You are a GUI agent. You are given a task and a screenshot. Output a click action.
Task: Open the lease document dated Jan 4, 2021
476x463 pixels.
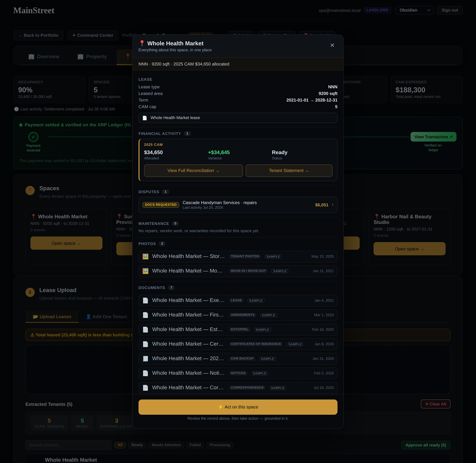tap(238, 301)
